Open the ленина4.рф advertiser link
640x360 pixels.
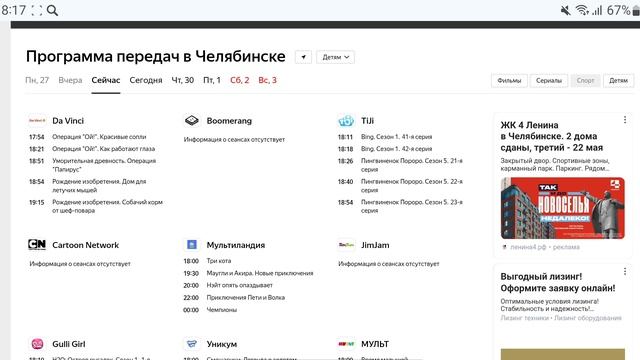click(528, 247)
